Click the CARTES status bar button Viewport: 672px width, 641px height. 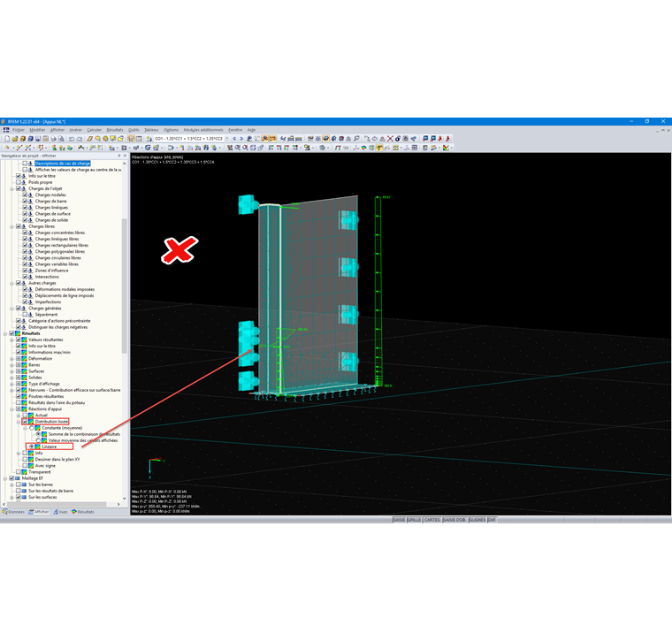(x=432, y=520)
